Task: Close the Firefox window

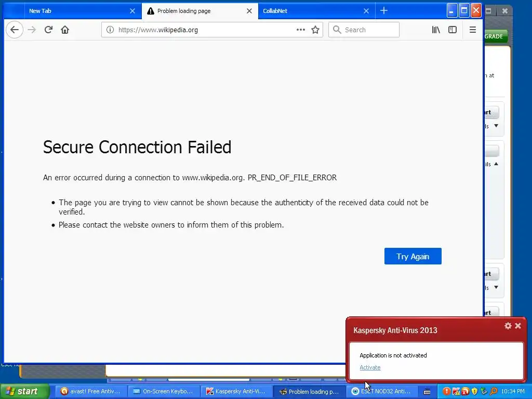Action: click(476, 10)
